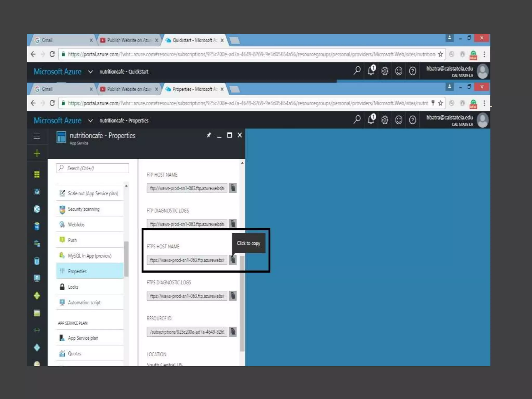Screen dimensions: 532x399
Task: Open the feedback smiley in lower header
Action: tap(398, 120)
